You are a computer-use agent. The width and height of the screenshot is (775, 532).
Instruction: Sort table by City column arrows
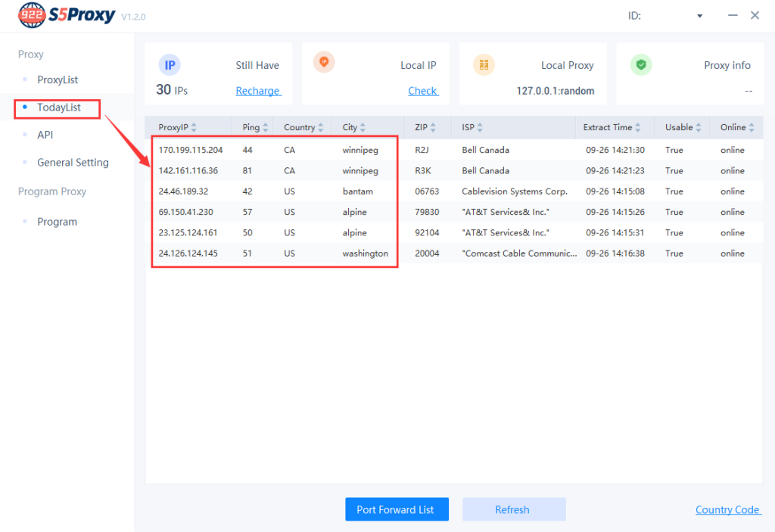coord(363,127)
